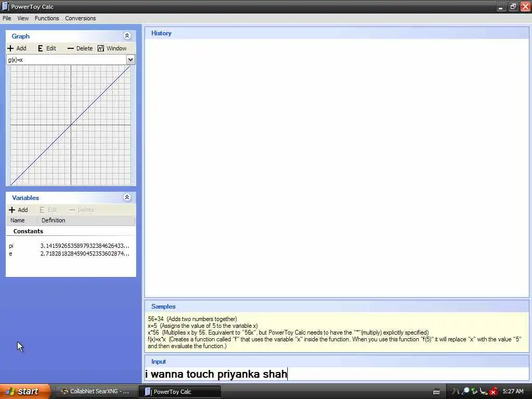
Task: Click the disabled Delete in Variables toolbar
Action: [x=82, y=210]
